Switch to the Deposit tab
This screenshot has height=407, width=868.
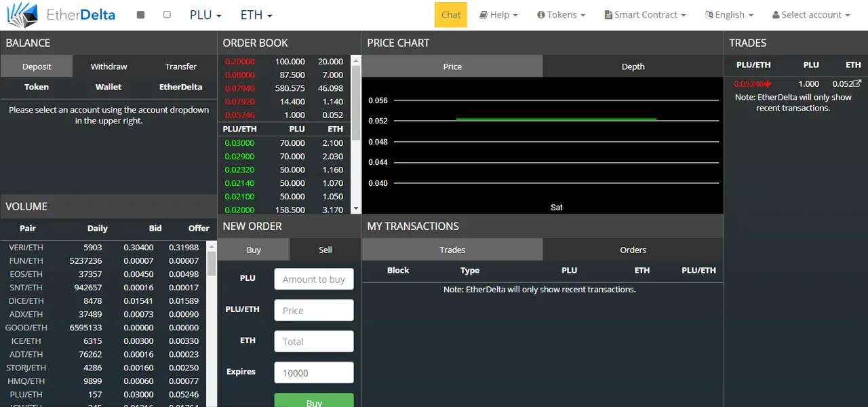37,66
